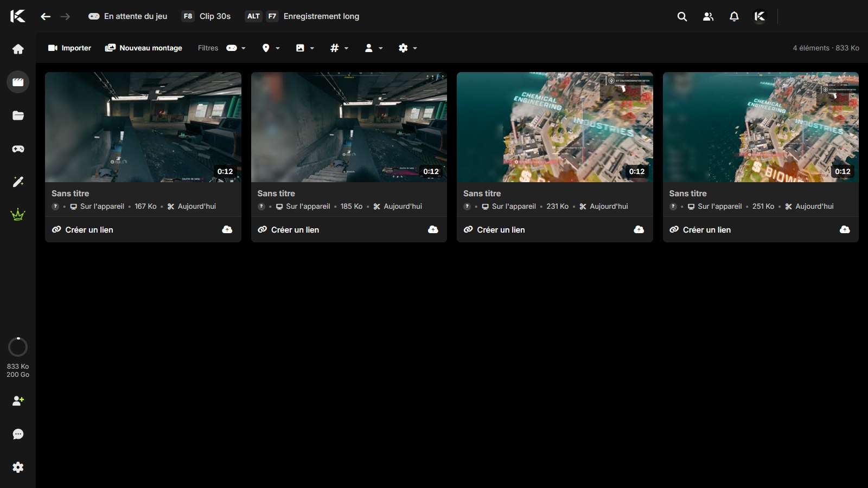Click the Importer button
Viewport: 868px width, 488px height.
pyautogui.click(x=69, y=48)
